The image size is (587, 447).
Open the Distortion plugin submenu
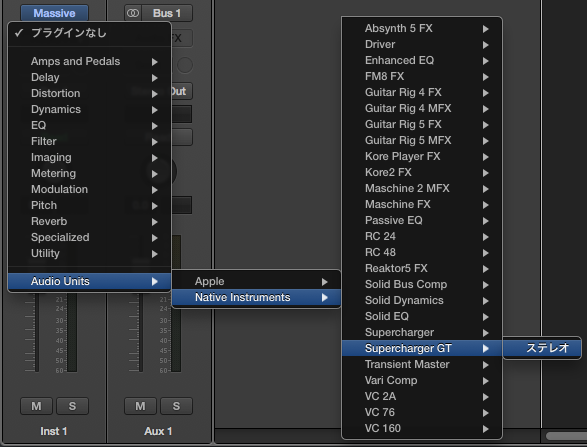tap(89, 94)
